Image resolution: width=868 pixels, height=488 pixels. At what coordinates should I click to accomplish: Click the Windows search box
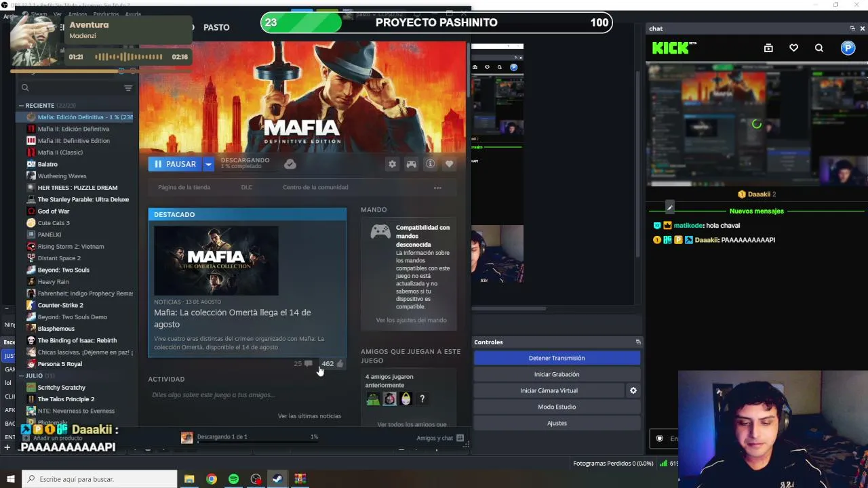coord(99,479)
